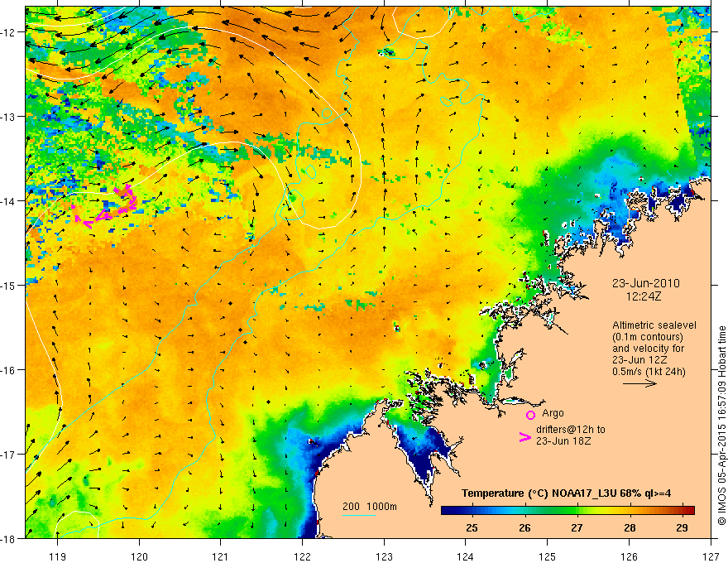Click longitude axis label 123
The image size is (728, 563).
tap(384, 556)
